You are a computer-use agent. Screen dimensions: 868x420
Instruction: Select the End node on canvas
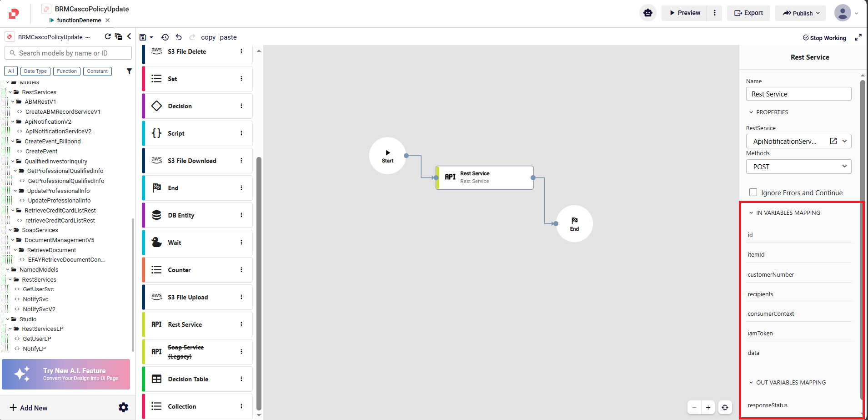tap(574, 223)
